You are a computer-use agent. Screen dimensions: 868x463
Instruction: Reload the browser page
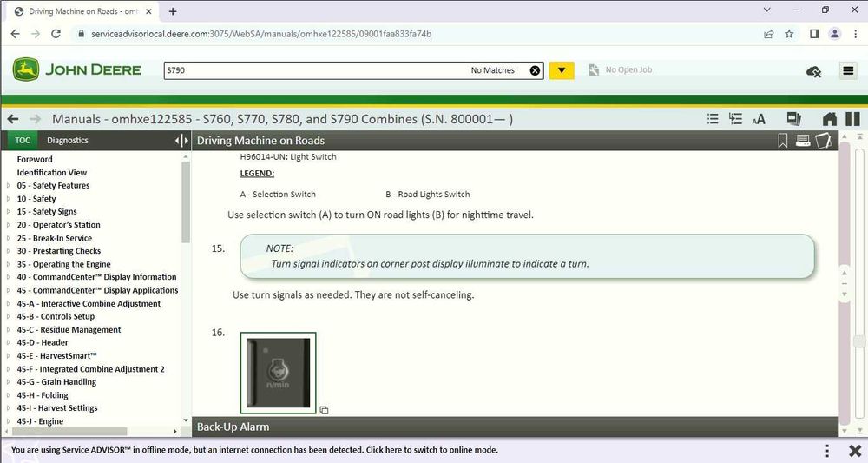point(56,34)
